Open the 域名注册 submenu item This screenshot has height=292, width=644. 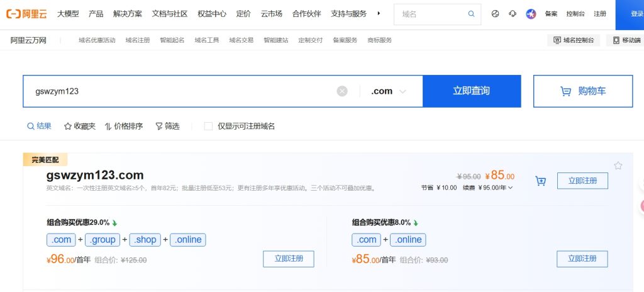(138, 40)
